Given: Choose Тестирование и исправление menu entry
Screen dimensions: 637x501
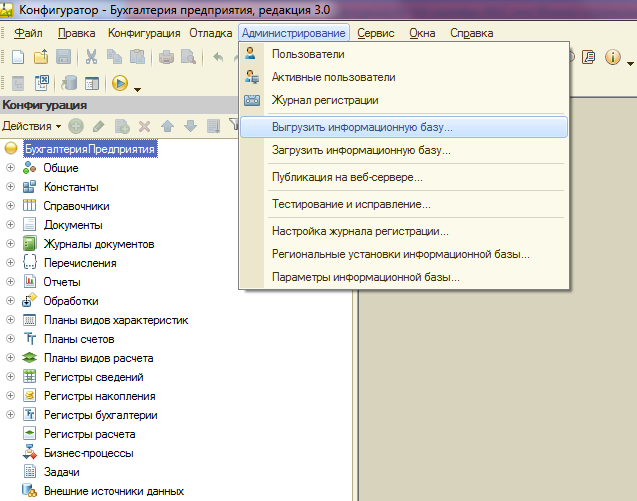Looking at the screenshot, I should pos(351,204).
